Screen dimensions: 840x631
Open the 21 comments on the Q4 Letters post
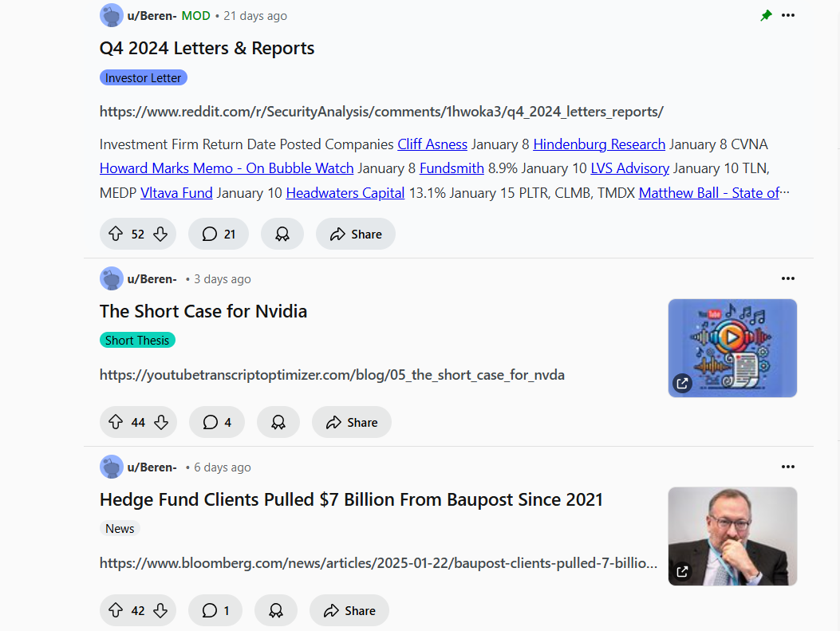point(219,234)
